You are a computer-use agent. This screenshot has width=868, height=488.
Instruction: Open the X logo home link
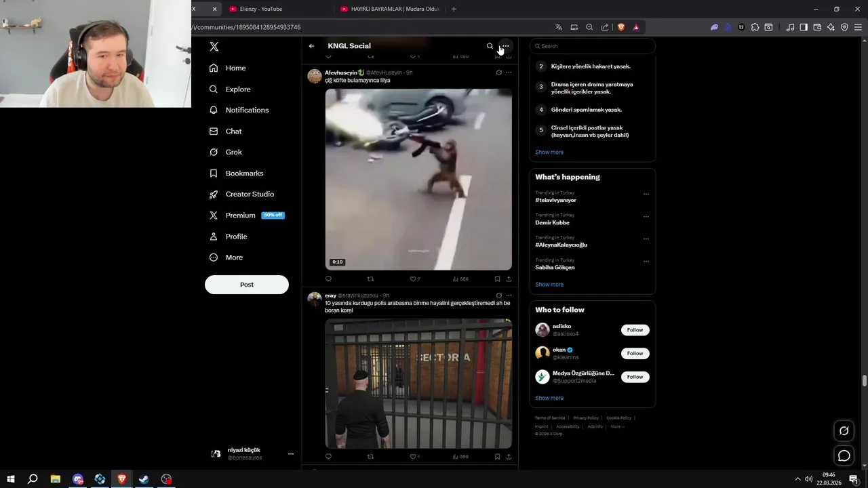pyautogui.click(x=214, y=47)
